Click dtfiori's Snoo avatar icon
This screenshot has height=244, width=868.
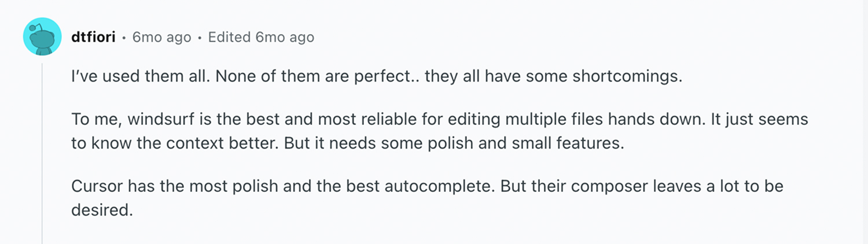coord(42,37)
